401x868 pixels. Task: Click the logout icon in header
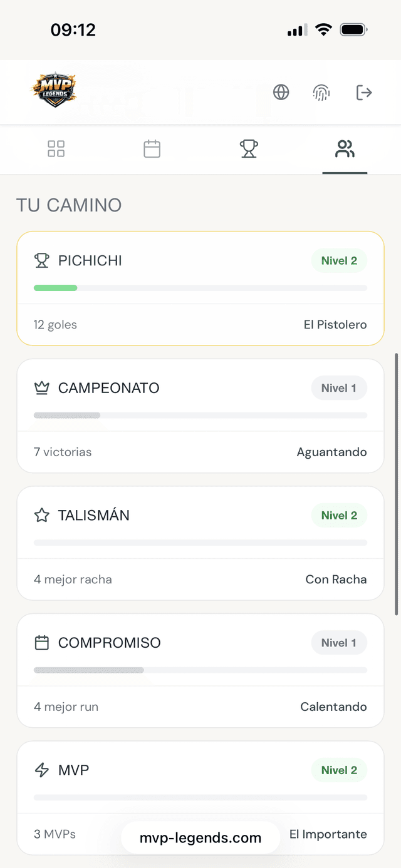click(363, 93)
